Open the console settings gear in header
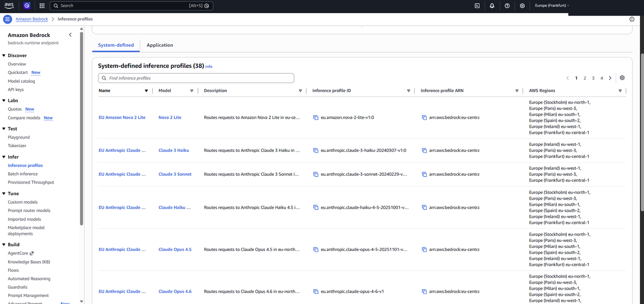 [x=522, y=6]
